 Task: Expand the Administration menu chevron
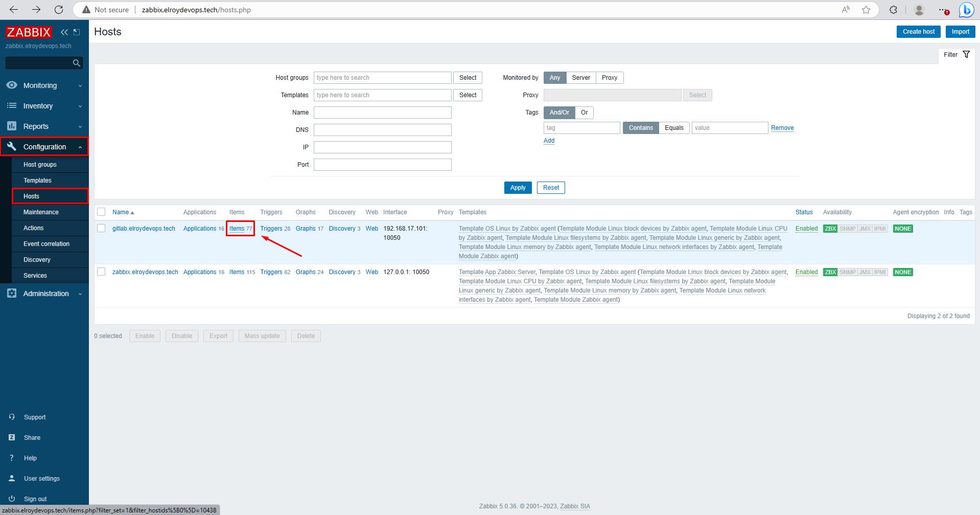80,294
